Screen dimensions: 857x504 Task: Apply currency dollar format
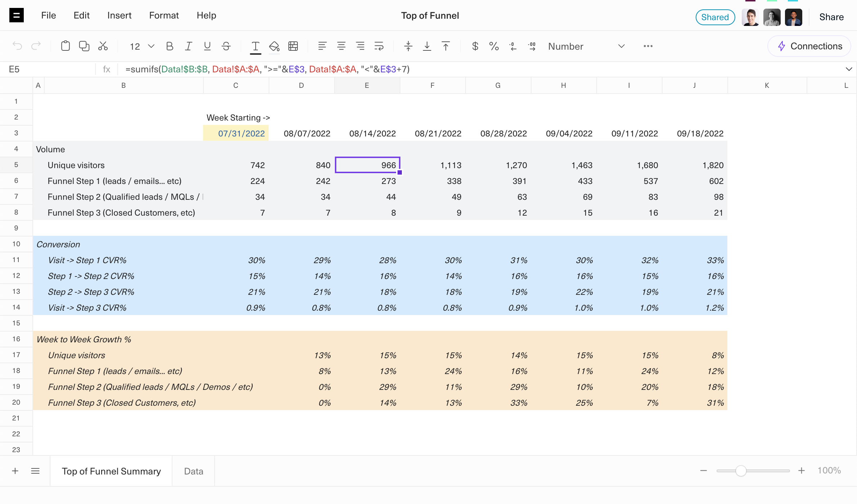coord(475,46)
